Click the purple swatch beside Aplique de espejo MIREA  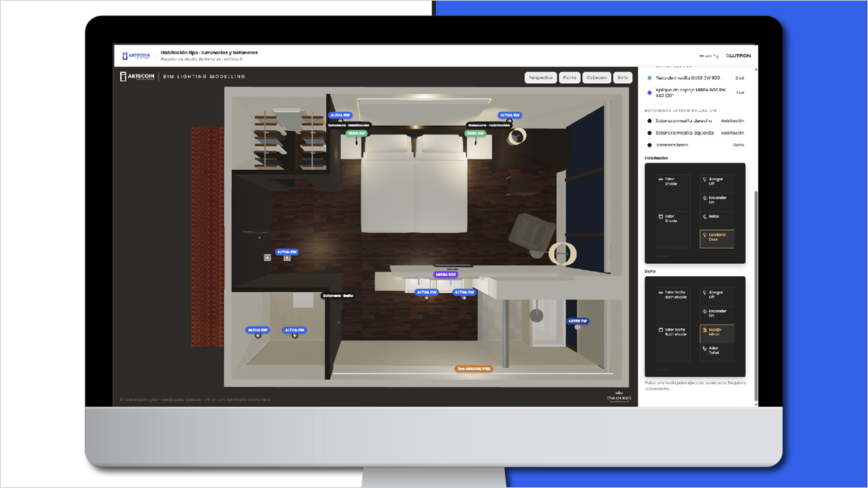[x=650, y=92]
